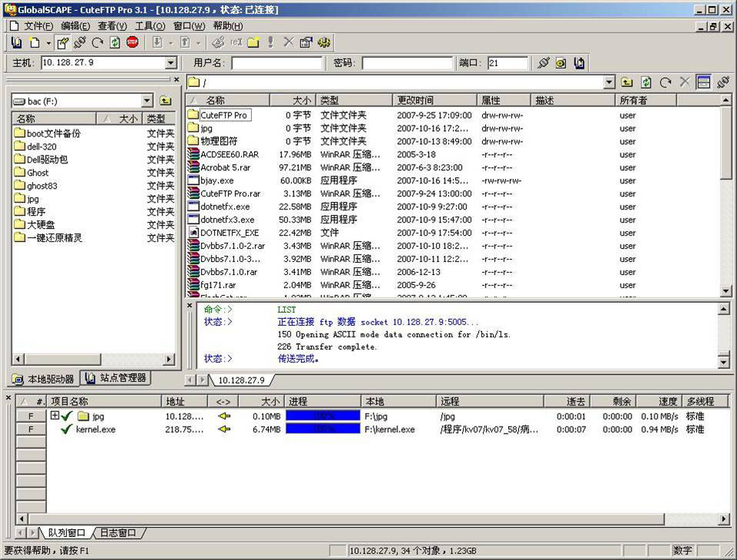Click the Download arrow icon in main toolbar
Image resolution: width=737 pixels, height=560 pixels.
157,42
